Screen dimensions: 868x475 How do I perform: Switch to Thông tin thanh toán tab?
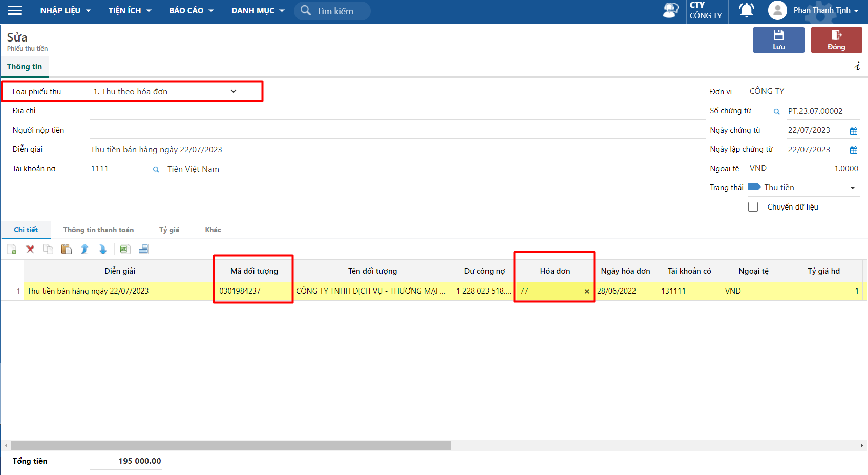tap(98, 230)
